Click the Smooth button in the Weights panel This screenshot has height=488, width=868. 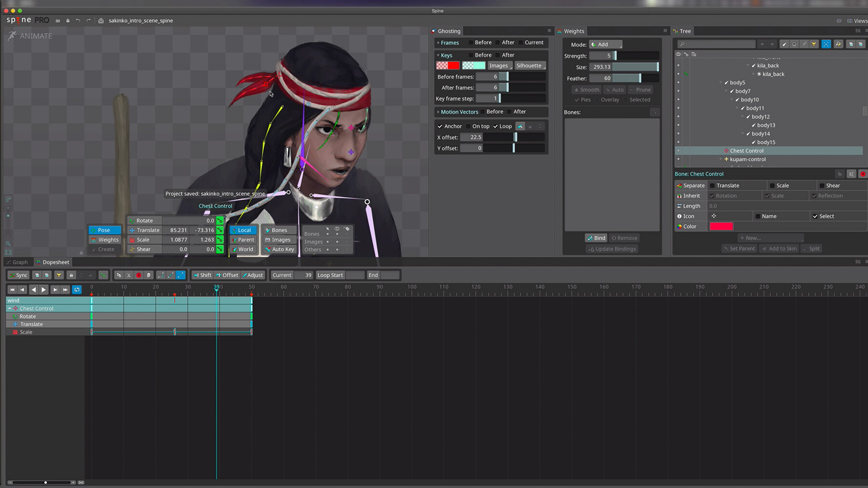coord(586,90)
